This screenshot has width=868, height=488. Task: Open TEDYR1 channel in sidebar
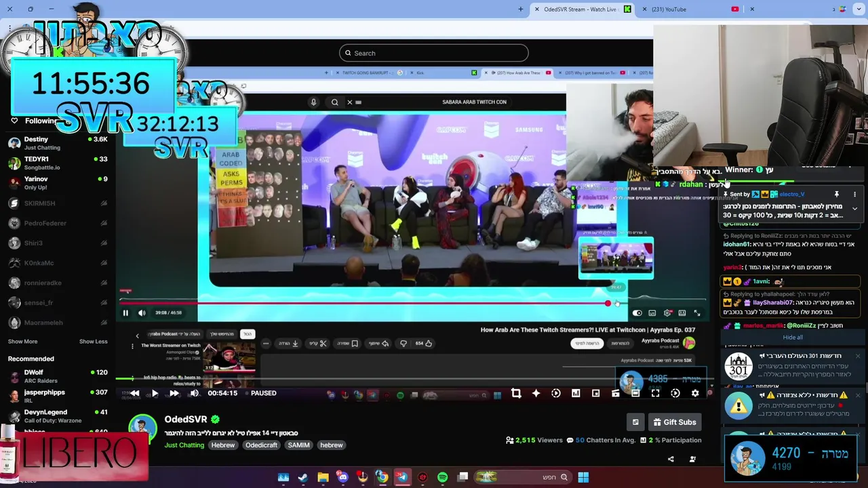coord(58,163)
